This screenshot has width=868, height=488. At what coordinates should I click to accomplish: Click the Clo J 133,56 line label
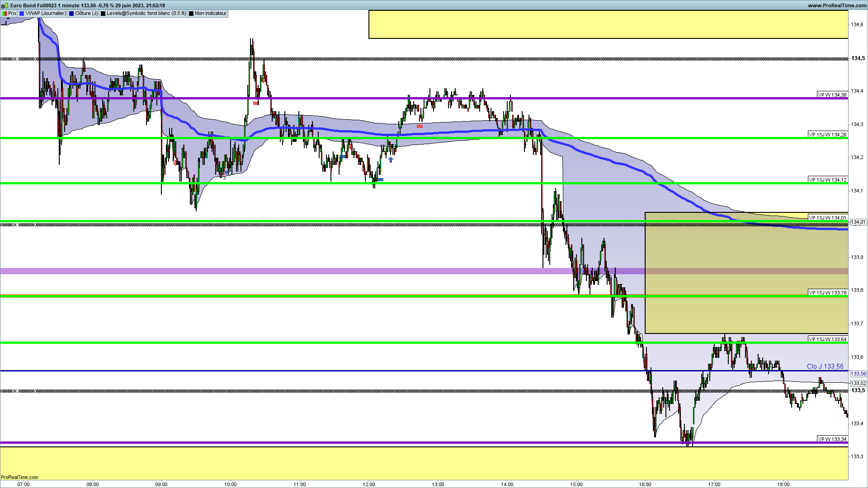pos(825,366)
